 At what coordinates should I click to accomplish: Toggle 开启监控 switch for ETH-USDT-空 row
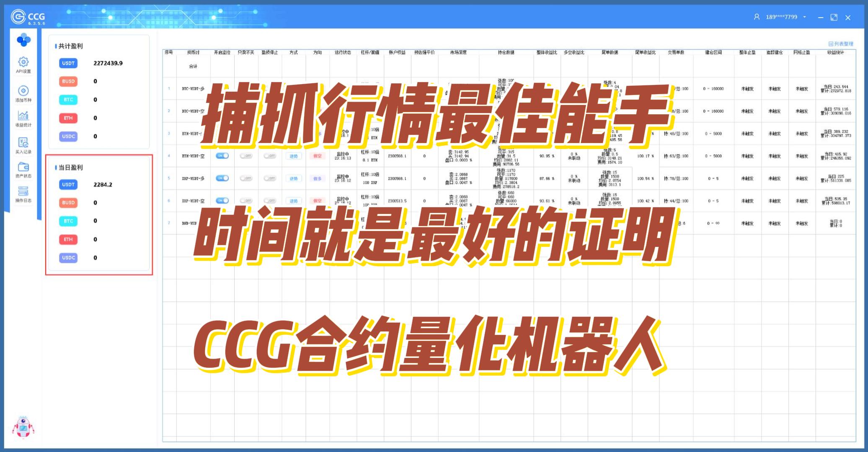point(222,156)
